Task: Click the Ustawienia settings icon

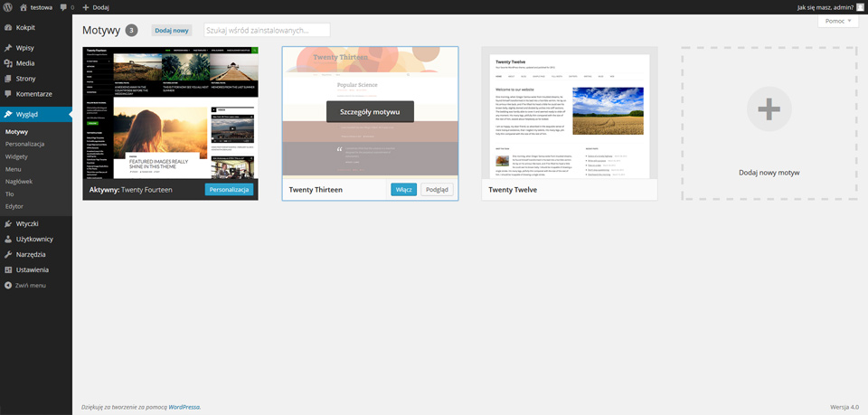Action: tap(8, 270)
